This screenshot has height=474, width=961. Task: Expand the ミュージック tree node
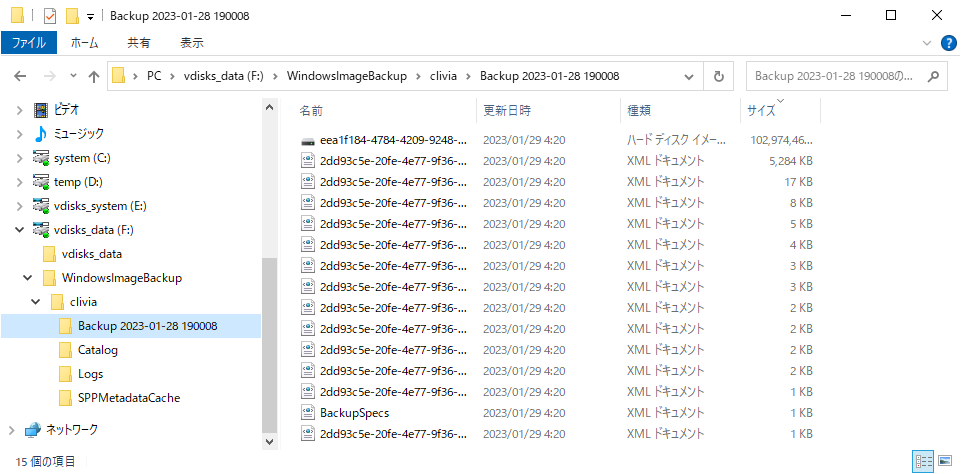point(20,134)
